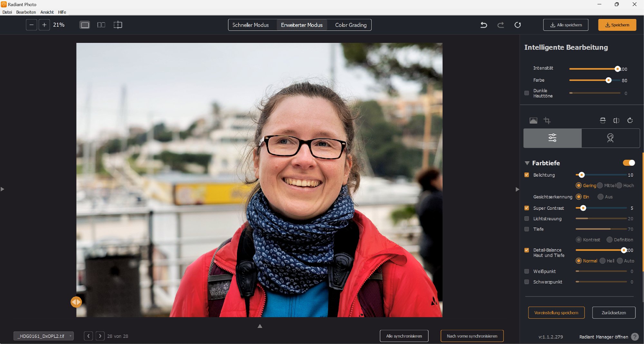Image resolution: width=644 pixels, height=344 pixels.
Task: Select the Hoch exposure radio button
Action: 619,185
